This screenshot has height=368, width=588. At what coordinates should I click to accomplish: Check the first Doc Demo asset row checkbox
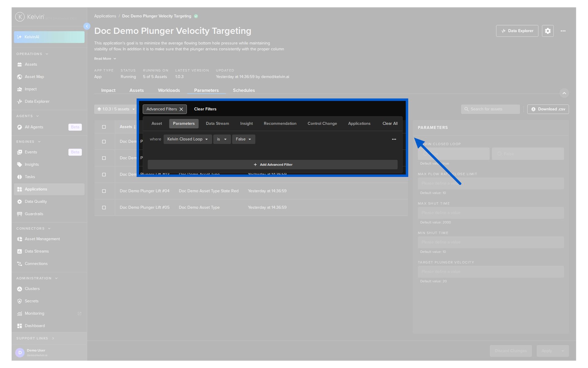tap(104, 142)
